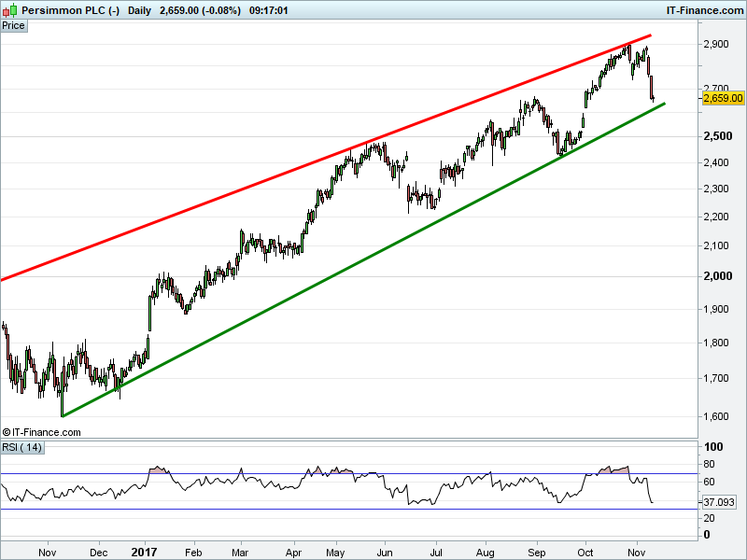The image size is (747, 560).
Task: Click the Mar label on time axis
Action: [x=240, y=553]
